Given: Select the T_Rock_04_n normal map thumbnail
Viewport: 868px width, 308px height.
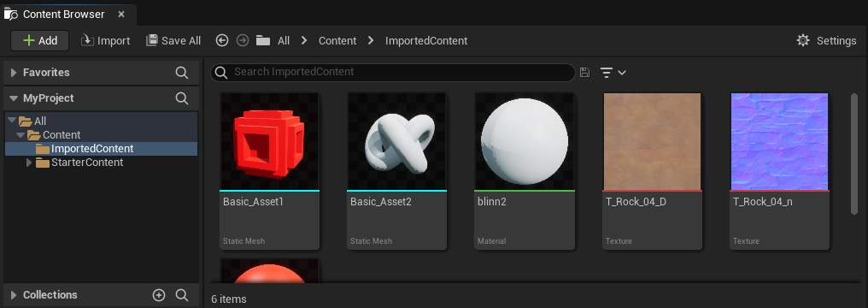Looking at the screenshot, I should (x=779, y=141).
